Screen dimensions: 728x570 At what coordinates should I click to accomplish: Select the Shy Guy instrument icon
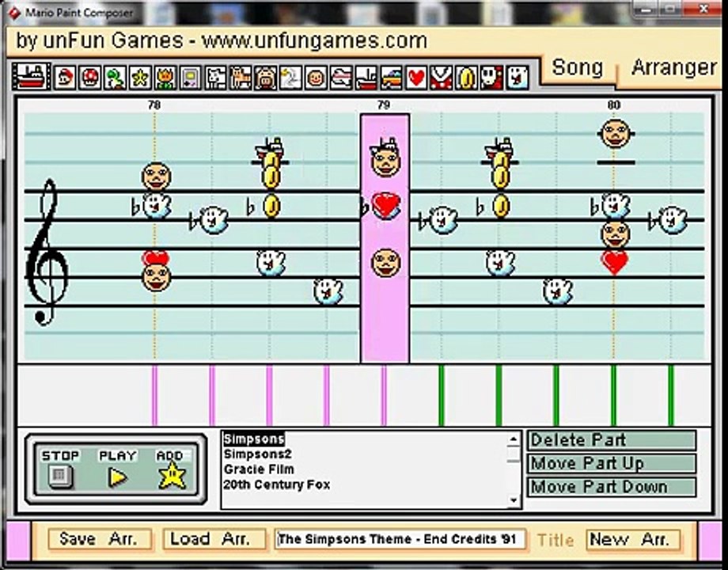tap(491, 77)
